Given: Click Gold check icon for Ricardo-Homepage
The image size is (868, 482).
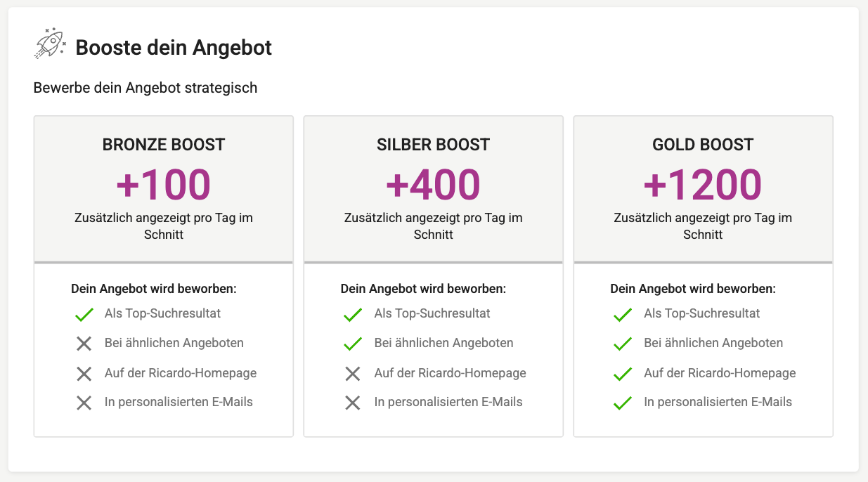Looking at the screenshot, I should (x=623, y=373).
